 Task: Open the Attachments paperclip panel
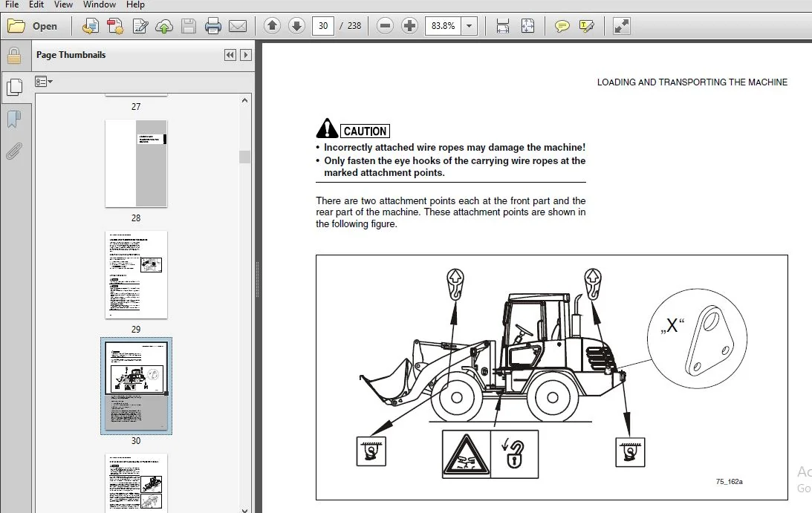pos(14,151)
